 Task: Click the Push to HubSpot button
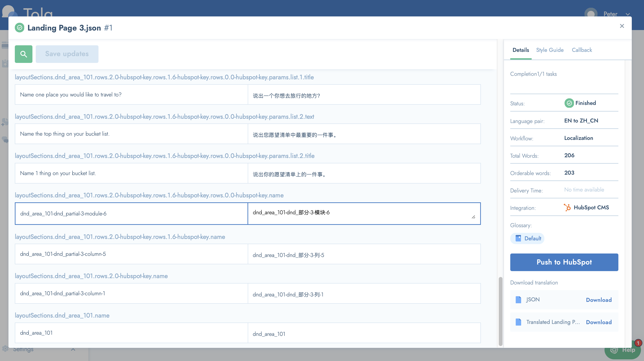coord(564,262)
